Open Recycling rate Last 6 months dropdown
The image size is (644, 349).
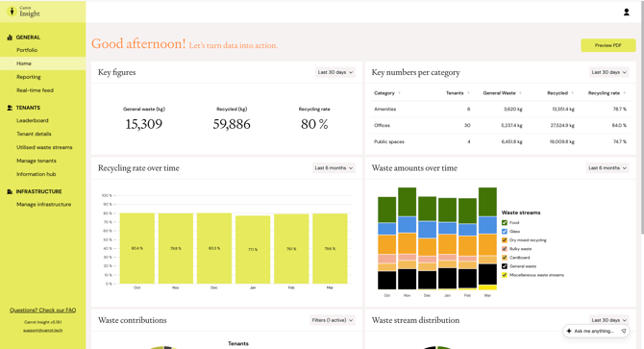coord(334,168)
